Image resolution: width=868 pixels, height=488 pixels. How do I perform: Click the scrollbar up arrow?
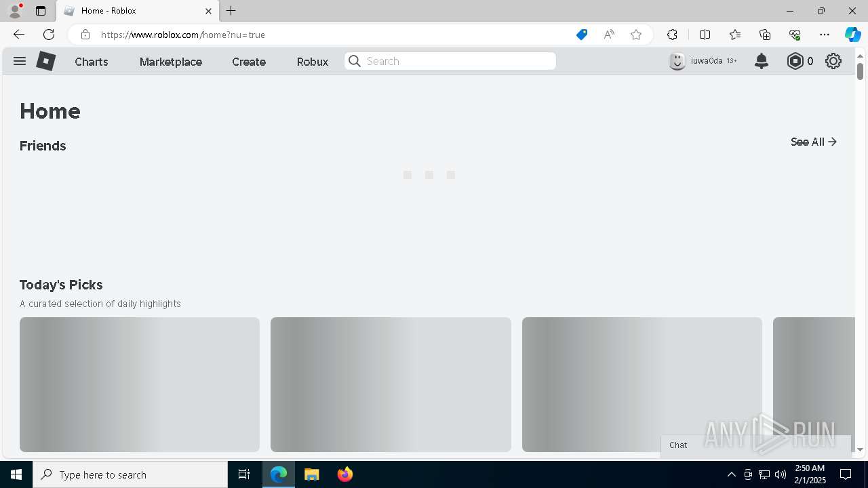tap(860, 55)
